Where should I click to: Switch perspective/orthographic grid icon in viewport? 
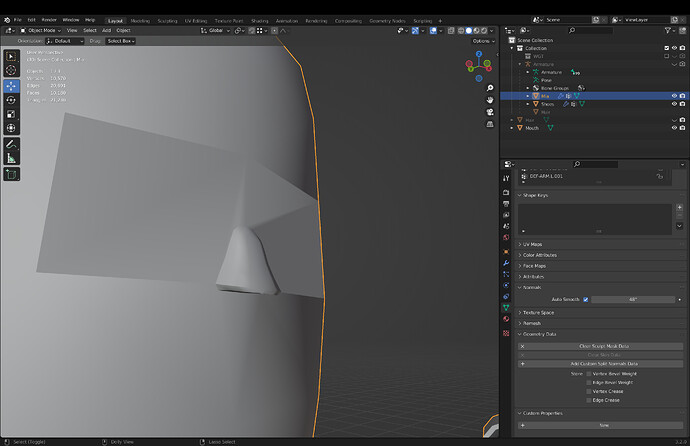[x=490, y=124]
